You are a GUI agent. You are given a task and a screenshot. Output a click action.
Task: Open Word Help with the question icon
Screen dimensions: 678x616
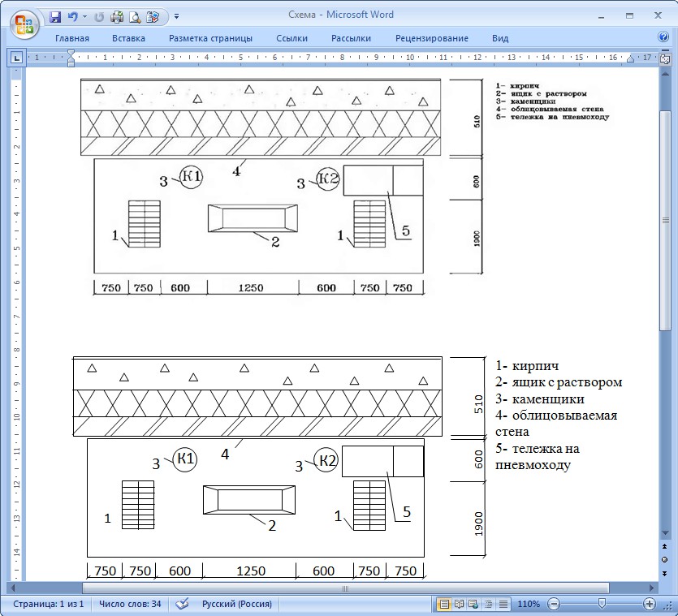pos(663,37)
